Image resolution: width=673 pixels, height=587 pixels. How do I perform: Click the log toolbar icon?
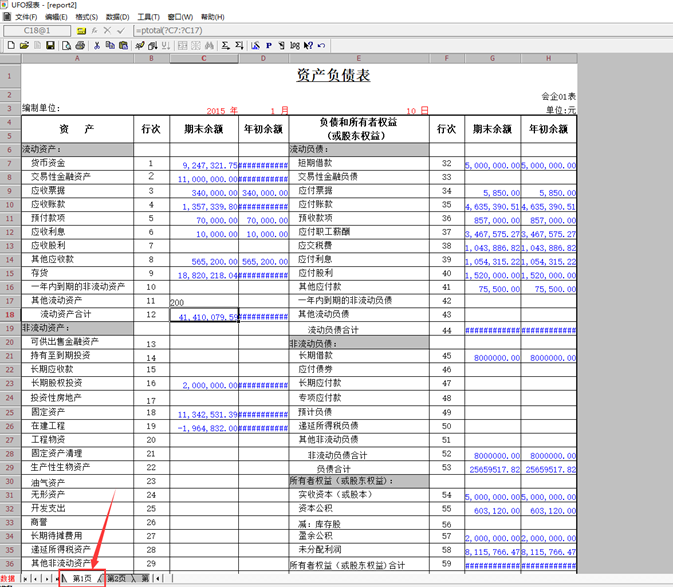click(x=295, y=45)
